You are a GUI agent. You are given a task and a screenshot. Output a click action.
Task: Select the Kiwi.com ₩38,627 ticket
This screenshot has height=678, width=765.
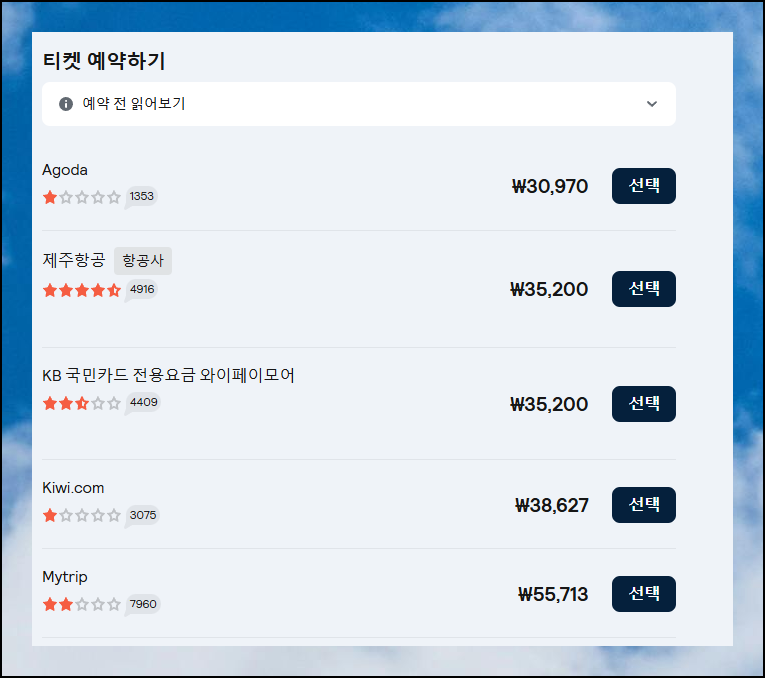pyautogui.click(x=644, y=505)
